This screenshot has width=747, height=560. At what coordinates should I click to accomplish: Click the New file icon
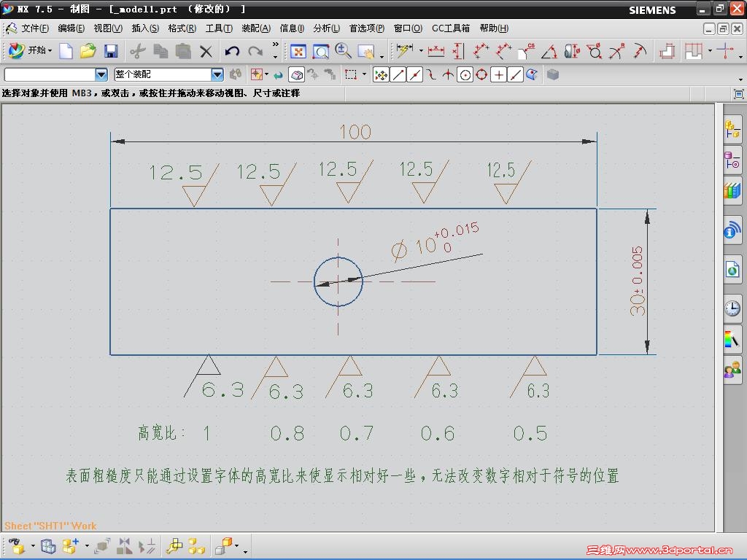(x=66, y=51)
